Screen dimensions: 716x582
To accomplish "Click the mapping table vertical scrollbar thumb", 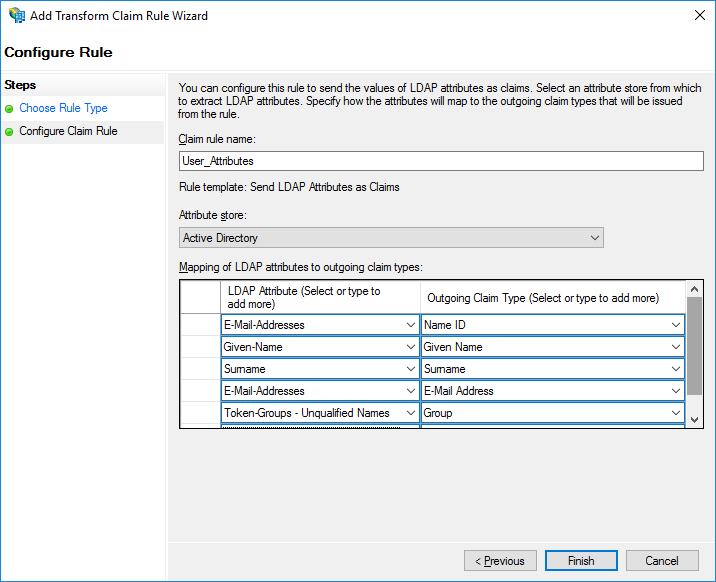I will pos(694,345).
